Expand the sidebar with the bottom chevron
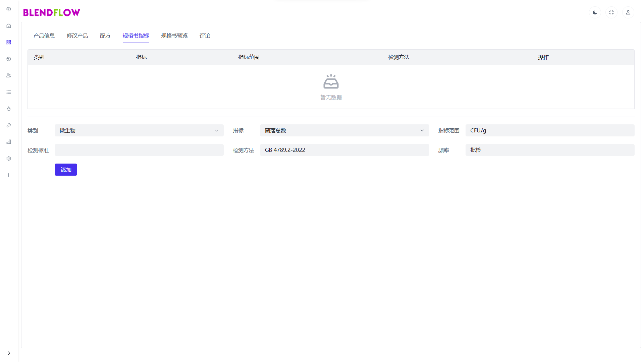 point(9,353)
